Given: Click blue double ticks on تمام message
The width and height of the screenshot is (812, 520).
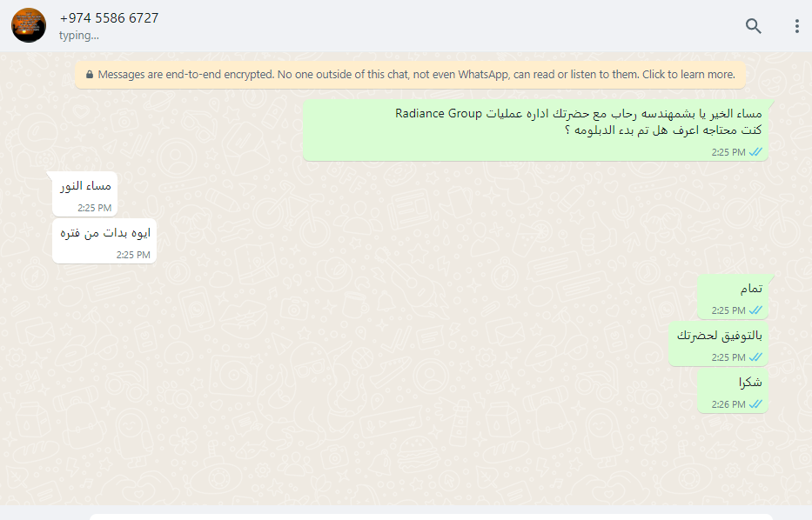Looking at the screenshot, I should tap(755, 310).
